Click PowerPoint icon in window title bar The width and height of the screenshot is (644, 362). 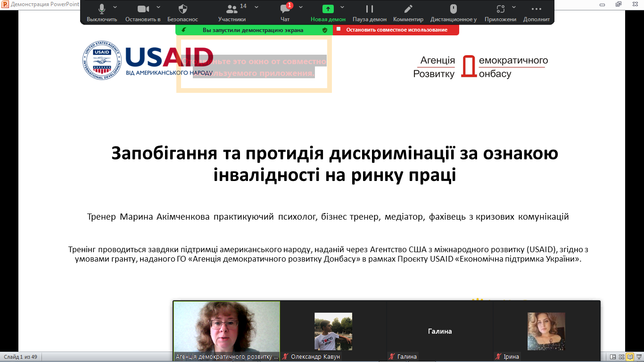click(5, 4)
